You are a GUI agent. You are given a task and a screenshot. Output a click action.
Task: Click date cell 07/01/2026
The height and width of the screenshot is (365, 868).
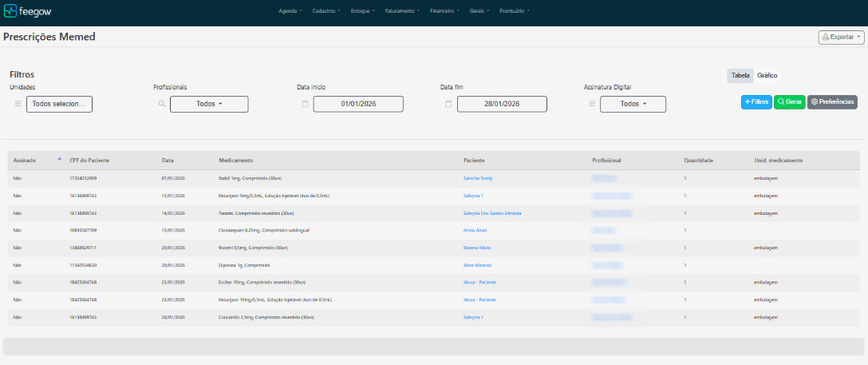click(x=173, y=178)
